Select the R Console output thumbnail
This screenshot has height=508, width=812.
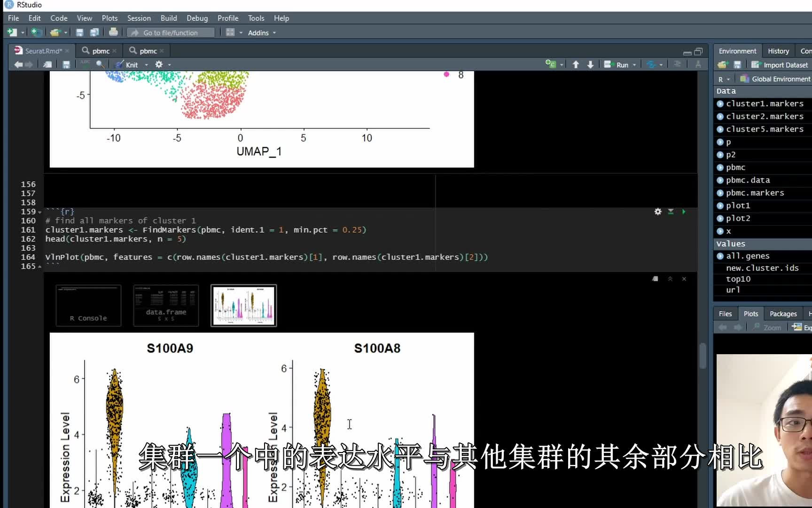(x=88, y=305)
